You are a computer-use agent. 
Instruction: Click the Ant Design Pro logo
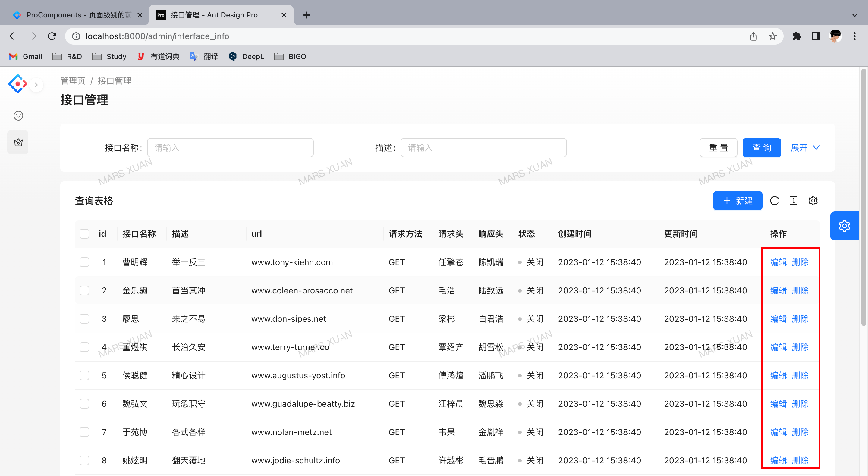coord(17,83)
